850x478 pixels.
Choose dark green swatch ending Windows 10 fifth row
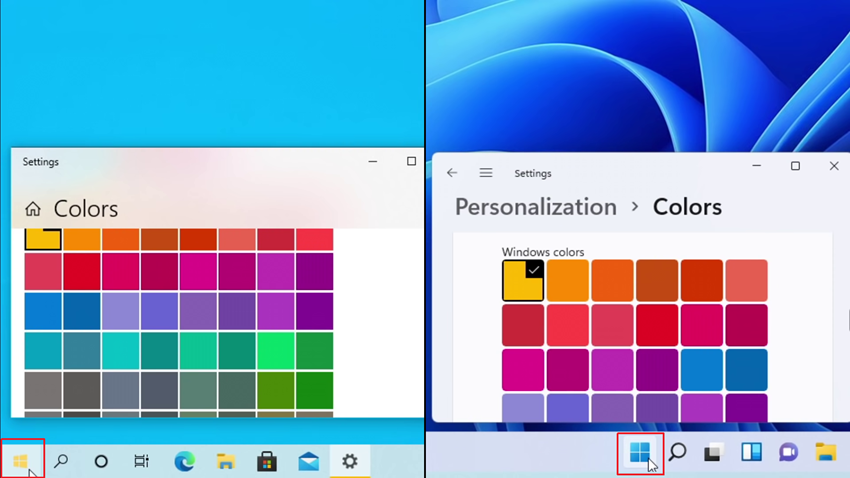pyautogui.click(x=314, y=390)
